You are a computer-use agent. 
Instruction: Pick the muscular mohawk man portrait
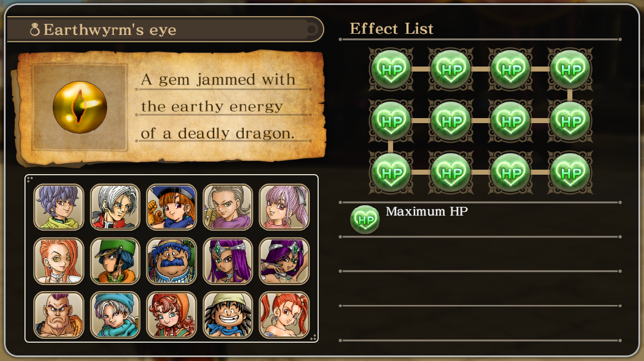point(59,314)
